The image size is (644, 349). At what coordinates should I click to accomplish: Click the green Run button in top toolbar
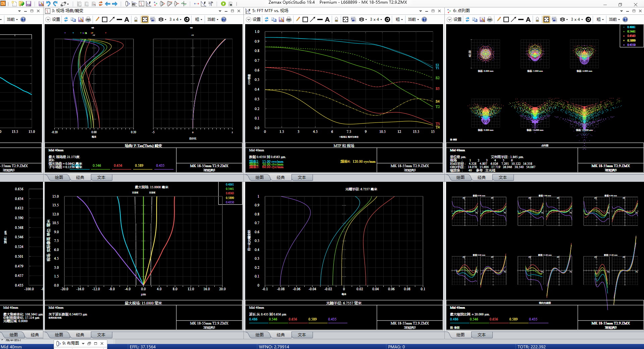[x=223, y=4]
